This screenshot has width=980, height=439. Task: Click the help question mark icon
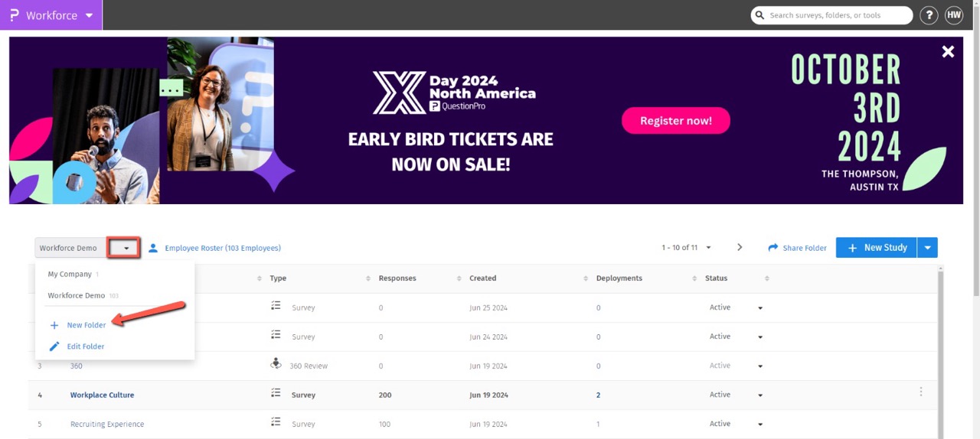929,15
